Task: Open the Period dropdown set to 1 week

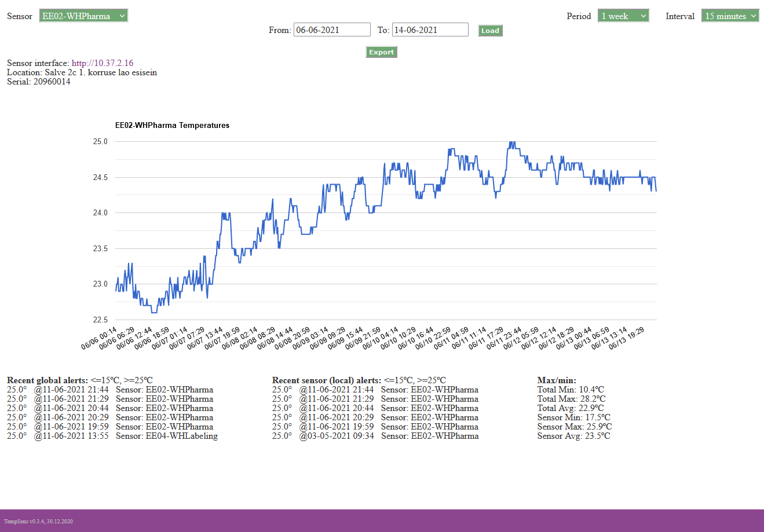Action: (623, 16)
